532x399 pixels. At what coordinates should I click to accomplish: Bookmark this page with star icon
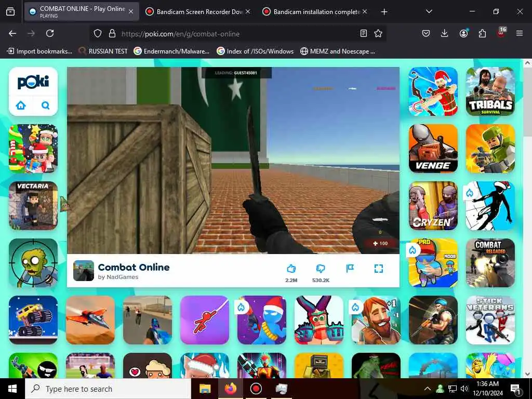[x=378, y=33]
